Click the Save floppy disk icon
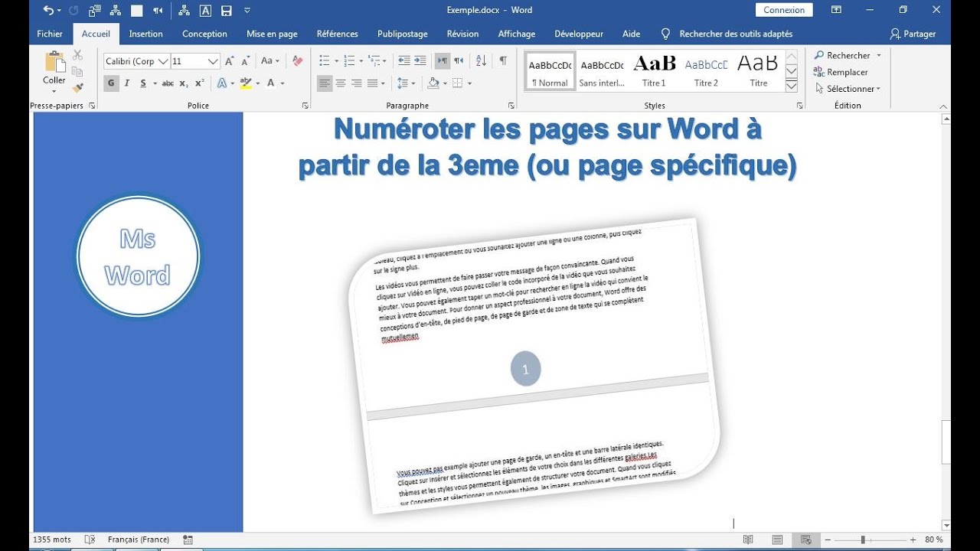The width and height of the screenshot is (980, 551). coord(227,11)
